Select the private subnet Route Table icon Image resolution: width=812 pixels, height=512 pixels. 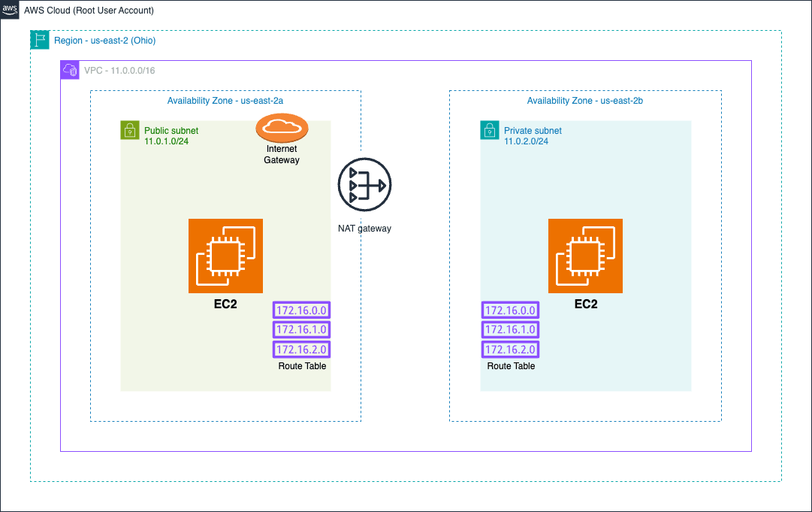(x=511, y=329)
